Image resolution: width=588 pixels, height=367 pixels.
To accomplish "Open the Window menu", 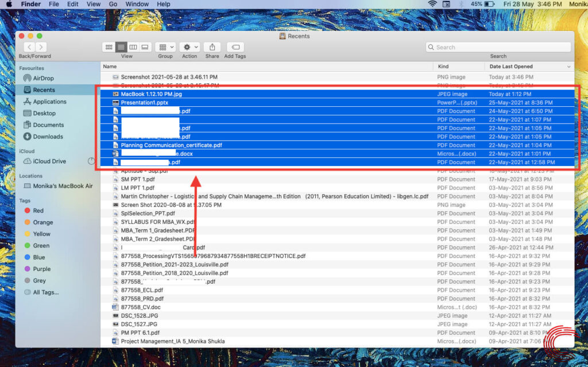I will pyautogui.click(x=137, y=4).
